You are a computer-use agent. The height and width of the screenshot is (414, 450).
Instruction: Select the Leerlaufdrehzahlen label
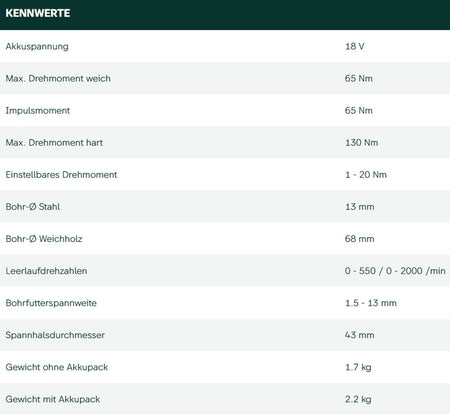[46, 271]
